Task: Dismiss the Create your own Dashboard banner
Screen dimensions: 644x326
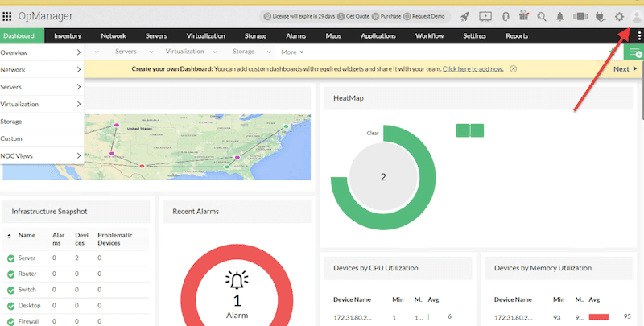Action: [x=513, y=69]
